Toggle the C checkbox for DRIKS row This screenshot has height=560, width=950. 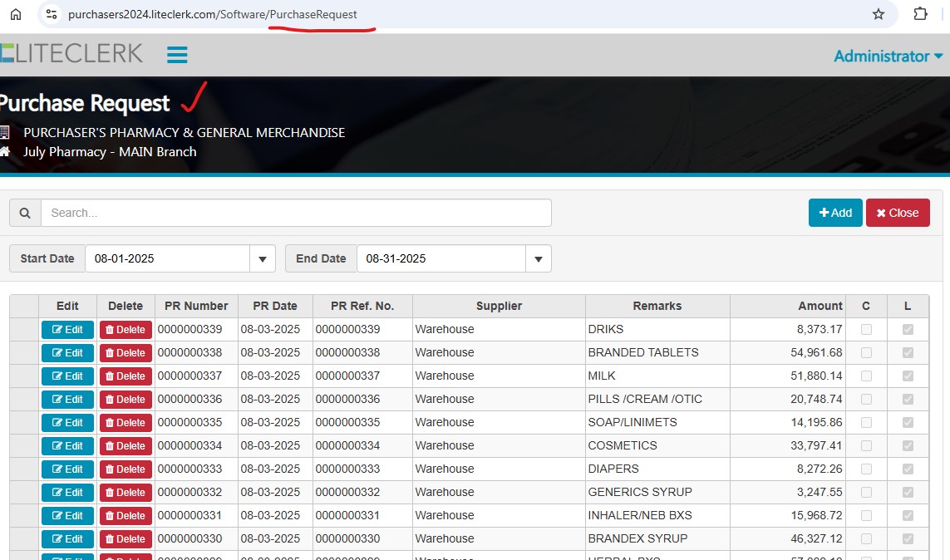866,330
